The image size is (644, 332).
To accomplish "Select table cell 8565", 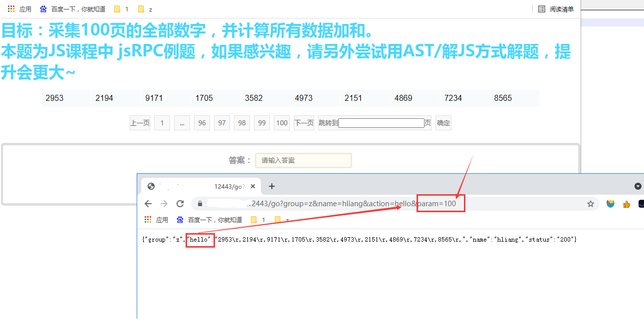I will coord(515,98).
